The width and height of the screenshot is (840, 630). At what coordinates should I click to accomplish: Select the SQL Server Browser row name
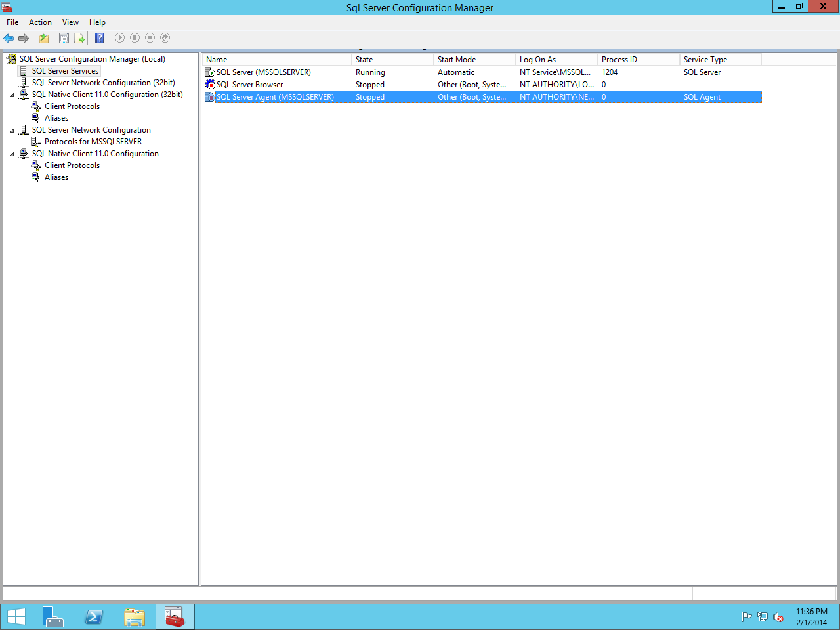pyautogui.click(x=250, y=85)
